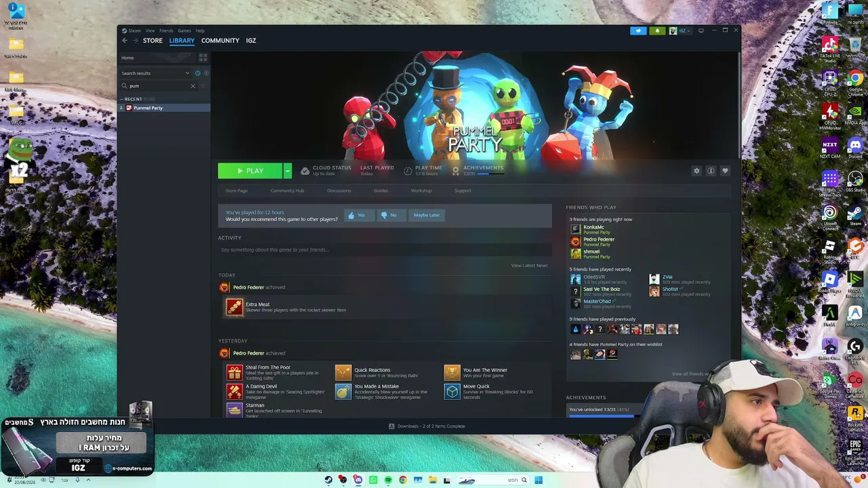Open WhatsApp from the Windows taskbar

click(x=373, y=480)
